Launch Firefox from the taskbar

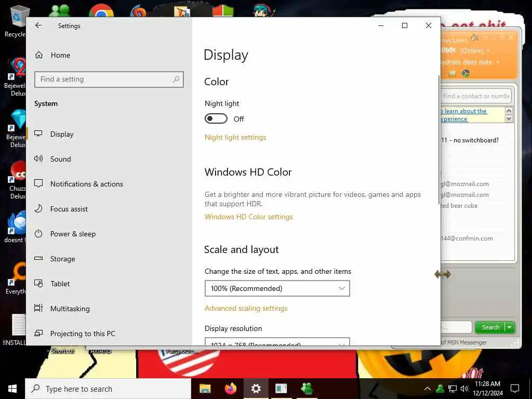click(x=231, y=389)
